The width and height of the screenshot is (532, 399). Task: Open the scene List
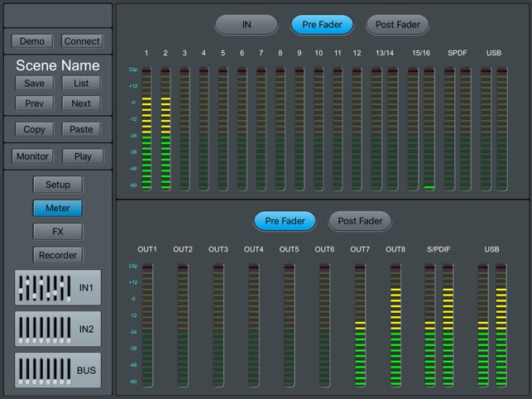coord(81,83)
